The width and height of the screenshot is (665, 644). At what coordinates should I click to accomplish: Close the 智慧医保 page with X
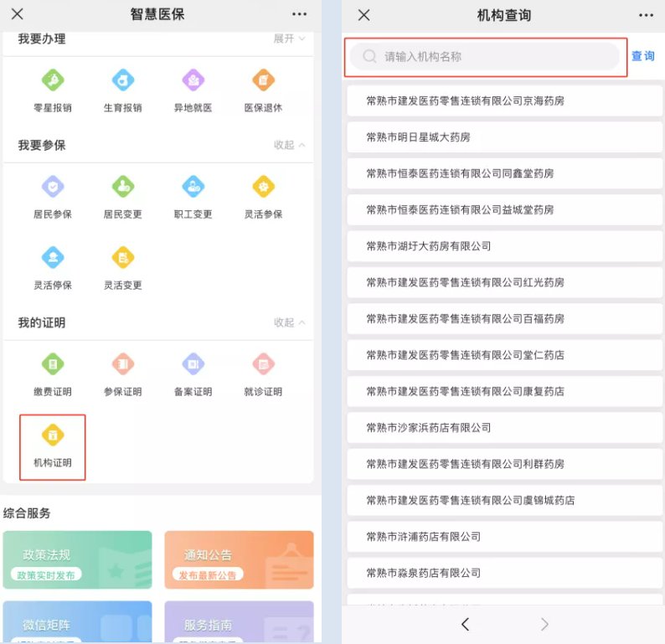pyautogui.click(x=18, y=14)
